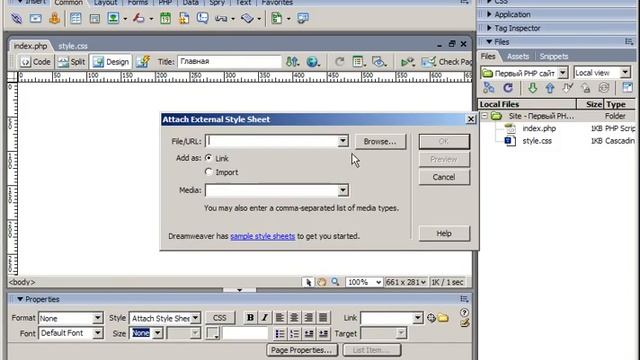Align text right in Properties
Image resolution: width=640 pixels, height=360 pixels.
pos(309,318)
